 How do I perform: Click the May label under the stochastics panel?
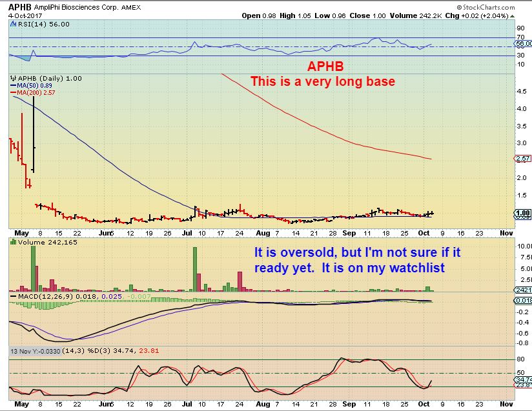pyautogui.click(x=22, y=404)
